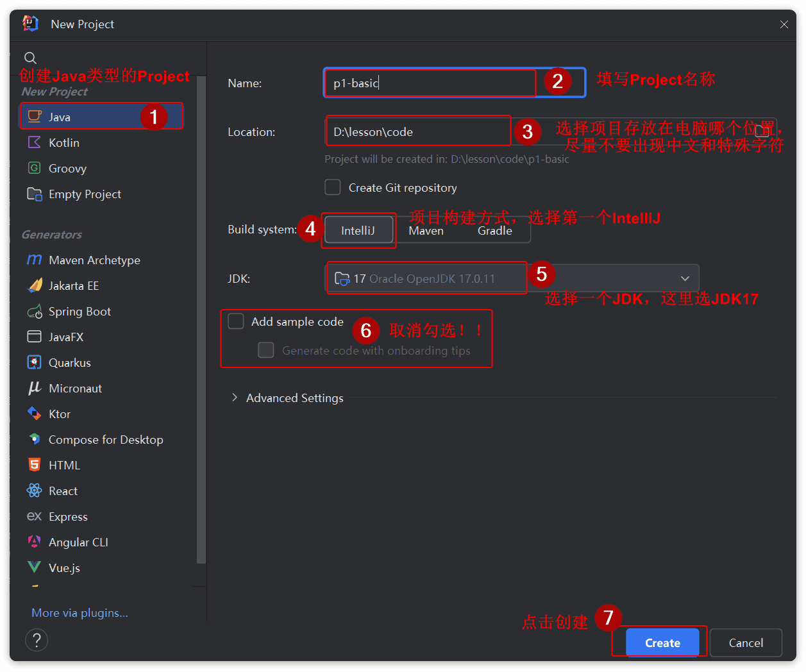806x672 pixels.
Task: Select the Empty Project icon
Action: point(35,194)
